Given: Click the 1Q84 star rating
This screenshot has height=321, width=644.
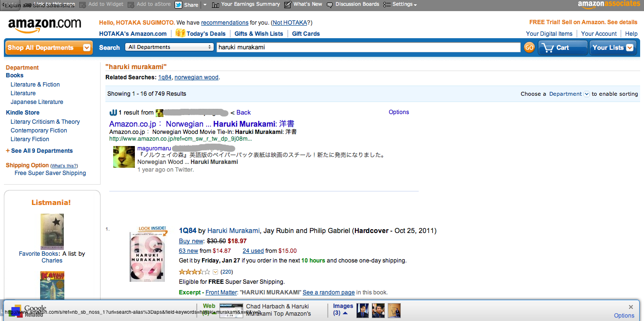Looking at the screenshot, I should point(195,272).
